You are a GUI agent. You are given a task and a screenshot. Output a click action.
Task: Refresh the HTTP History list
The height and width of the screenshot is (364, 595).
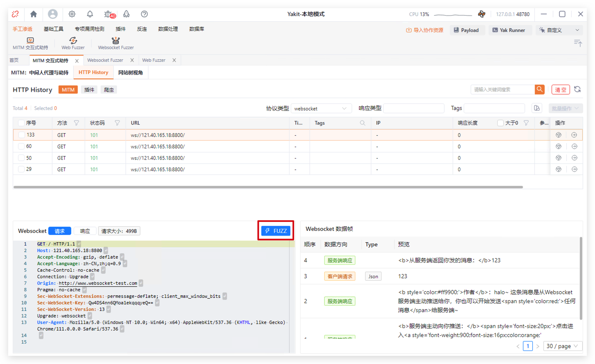pos(577,89)
